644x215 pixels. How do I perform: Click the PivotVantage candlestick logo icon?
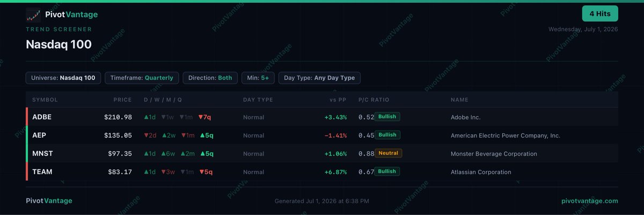tap(33, 15)
